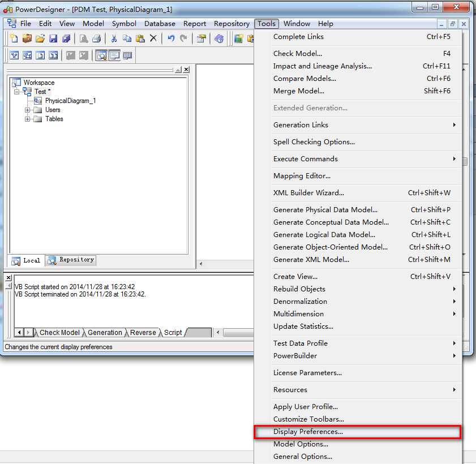Click the second icon in second toolbar row
476x464 pixels.
pos(27,55)
